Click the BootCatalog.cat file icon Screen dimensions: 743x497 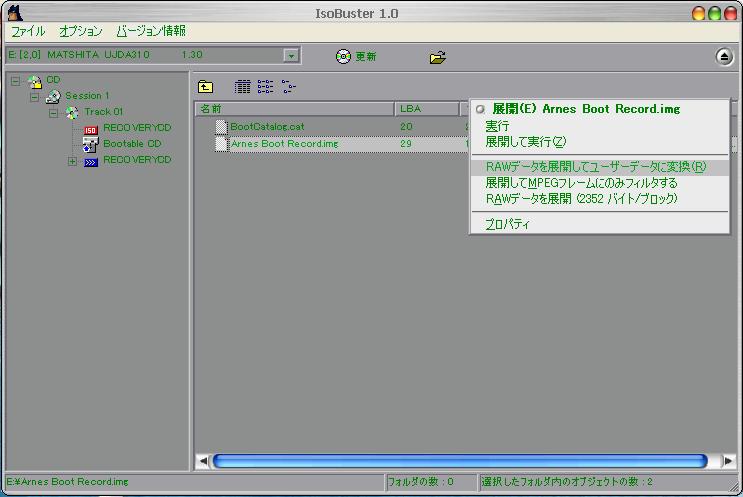coord(221,127)
